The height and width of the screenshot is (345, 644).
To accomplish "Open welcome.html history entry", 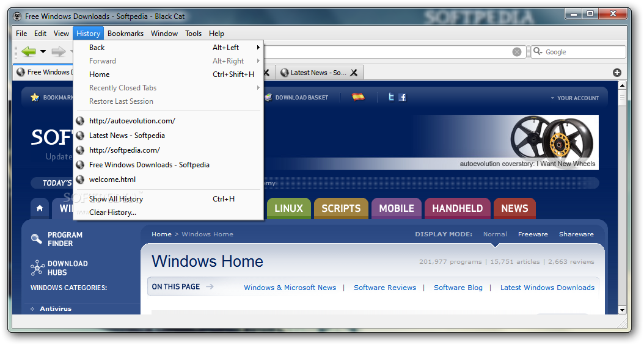I will [x=169, y=180].
